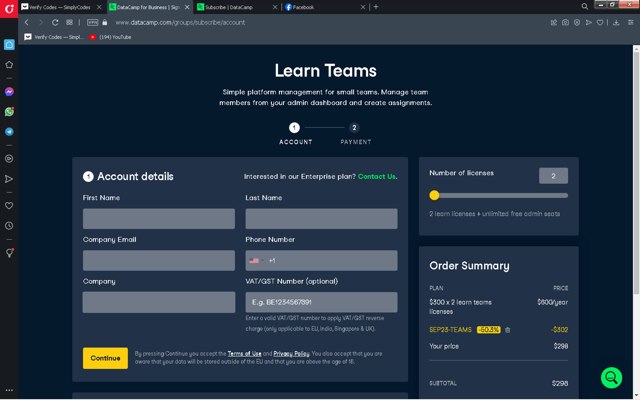Search tabs with the magnifier icon
Image resolution: width=640 pixels, height=400 pixels.
pyautogui.click(x=584, y=7)
